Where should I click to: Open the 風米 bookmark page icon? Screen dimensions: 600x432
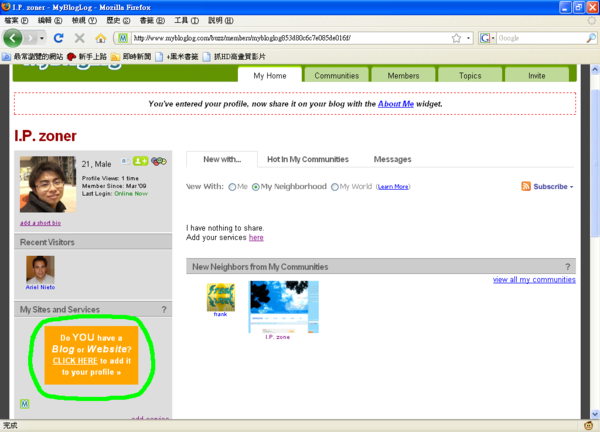pos(159,57)
